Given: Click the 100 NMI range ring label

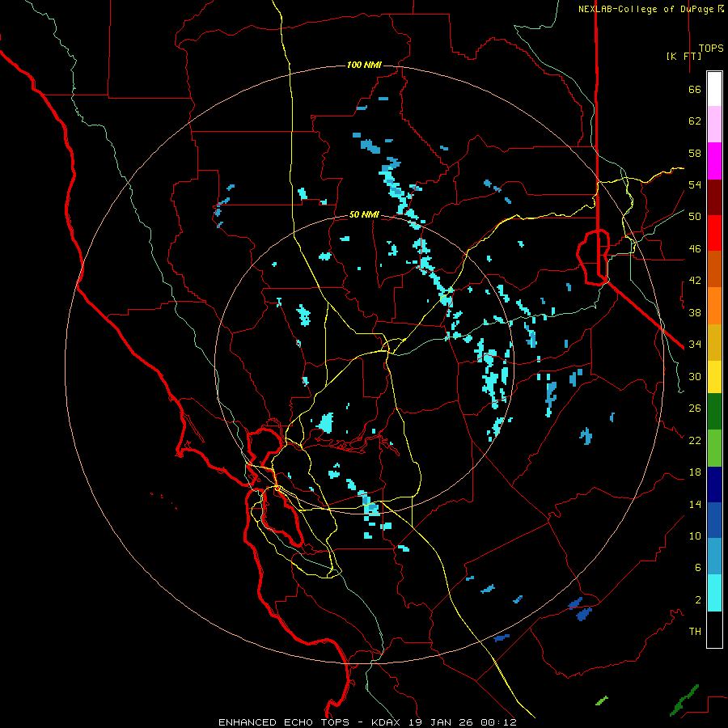Looking at the screenshot, I should tap(364, 65).
